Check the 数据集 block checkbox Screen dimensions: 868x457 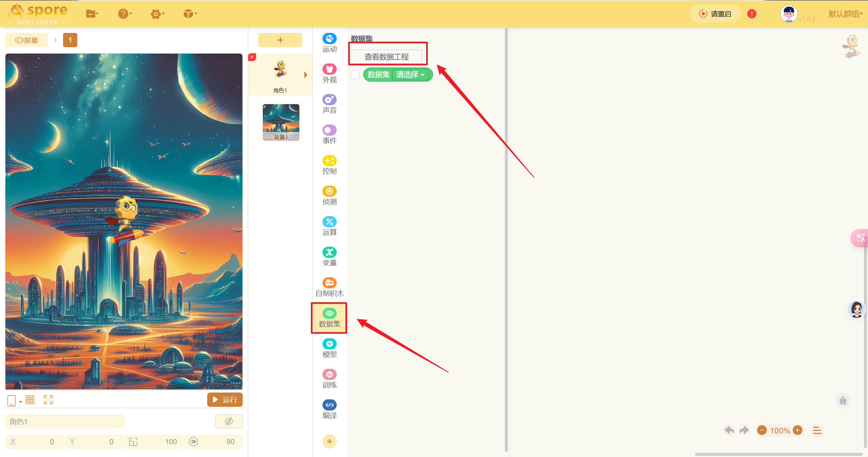pyautogui.click(x=355, y=75)
